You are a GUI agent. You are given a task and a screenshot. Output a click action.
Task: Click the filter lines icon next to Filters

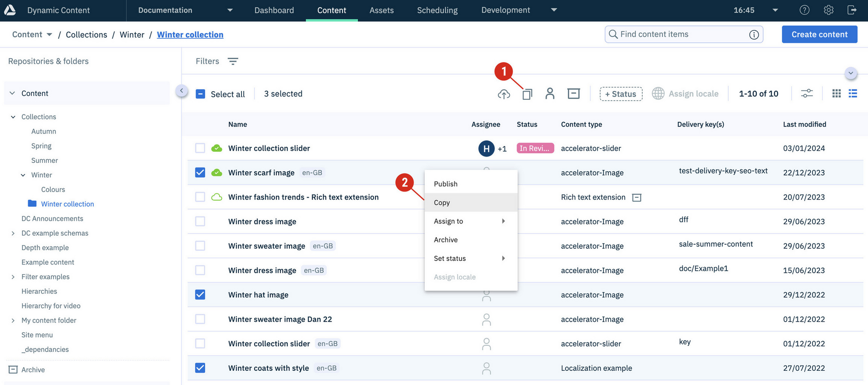coord(233,61)
